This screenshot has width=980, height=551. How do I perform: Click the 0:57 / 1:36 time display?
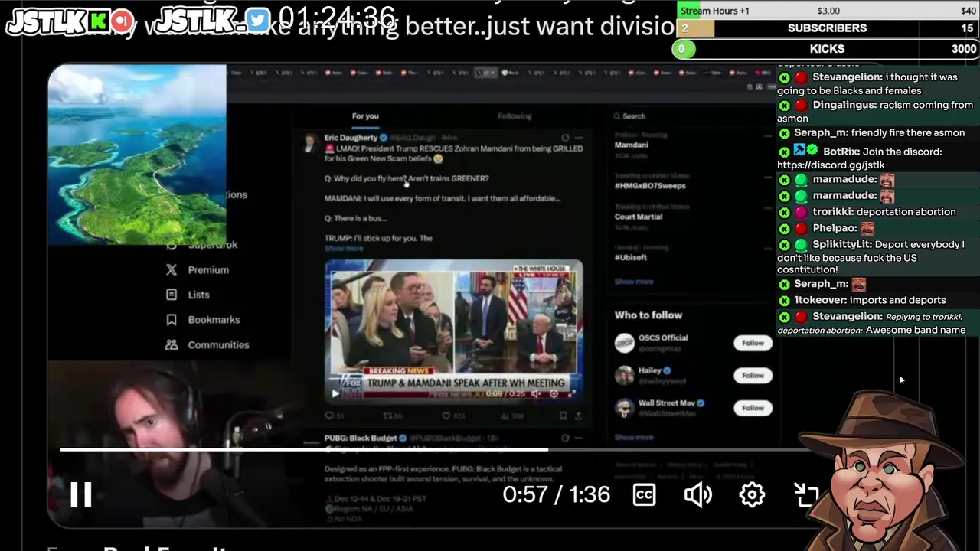pos(557,495)
